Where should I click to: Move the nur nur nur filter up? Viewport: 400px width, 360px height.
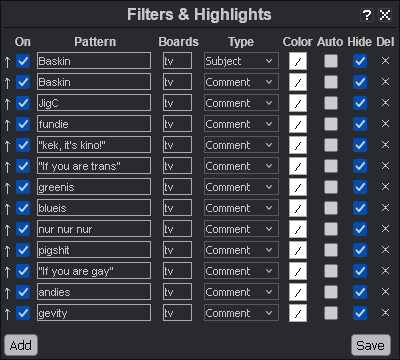(x=8, y=230)
